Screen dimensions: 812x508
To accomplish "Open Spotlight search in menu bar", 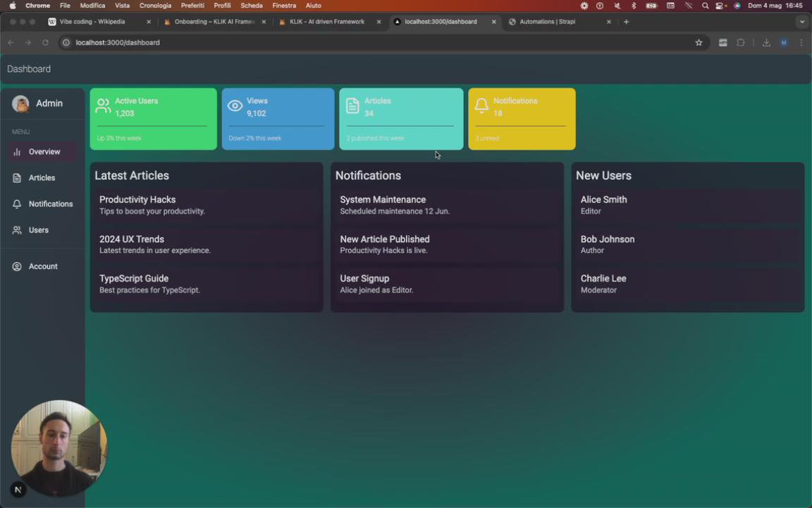I will [x=705, y=6].
